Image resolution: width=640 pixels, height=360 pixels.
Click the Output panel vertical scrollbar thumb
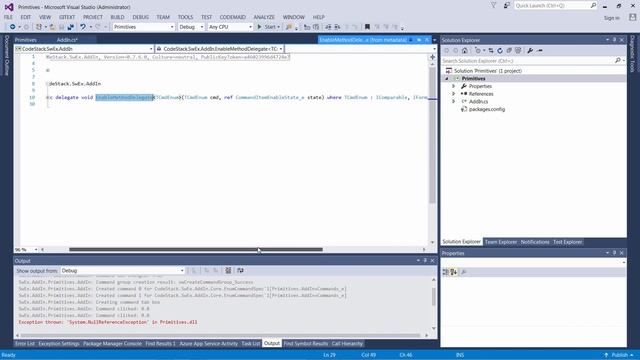[433, 297]
